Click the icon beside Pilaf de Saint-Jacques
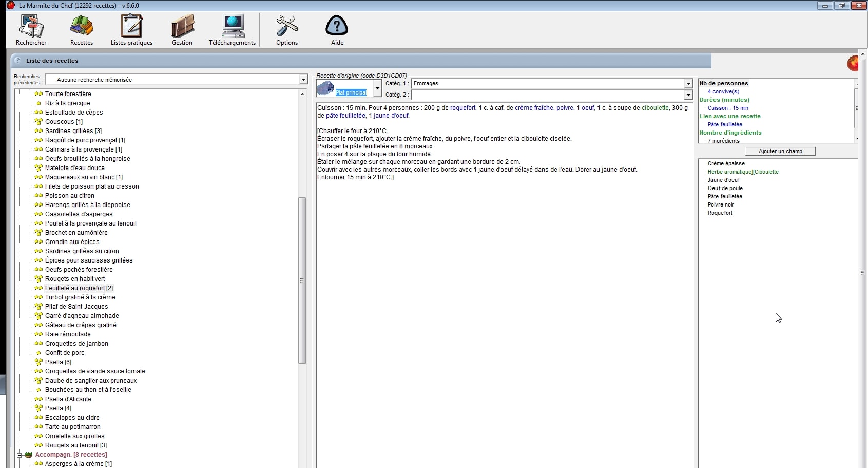This screenshot has height=468, width=868. click(x=38, y=307)
